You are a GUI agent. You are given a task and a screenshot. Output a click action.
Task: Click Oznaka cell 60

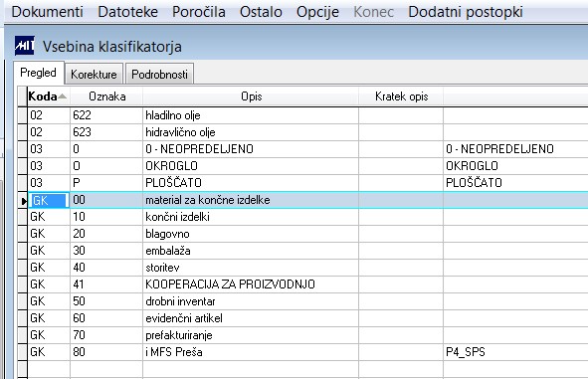tap(106, 318)
